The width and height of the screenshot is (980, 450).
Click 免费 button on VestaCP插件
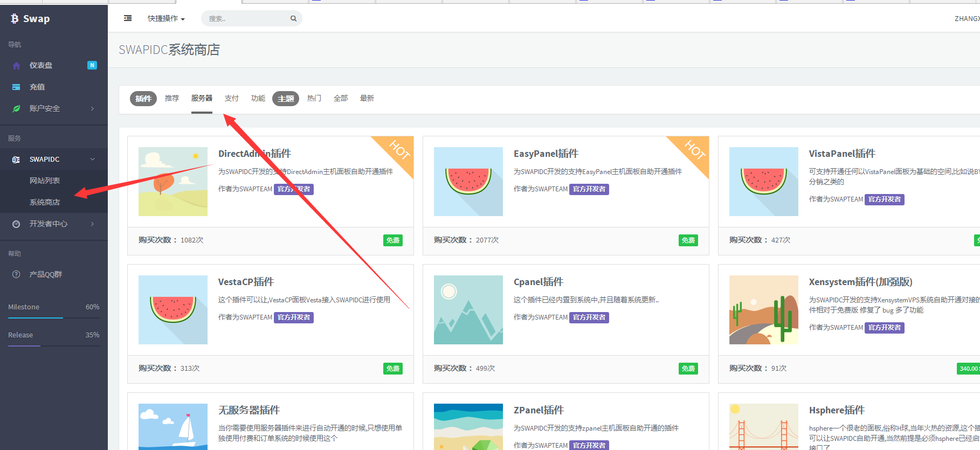[392, 369]
